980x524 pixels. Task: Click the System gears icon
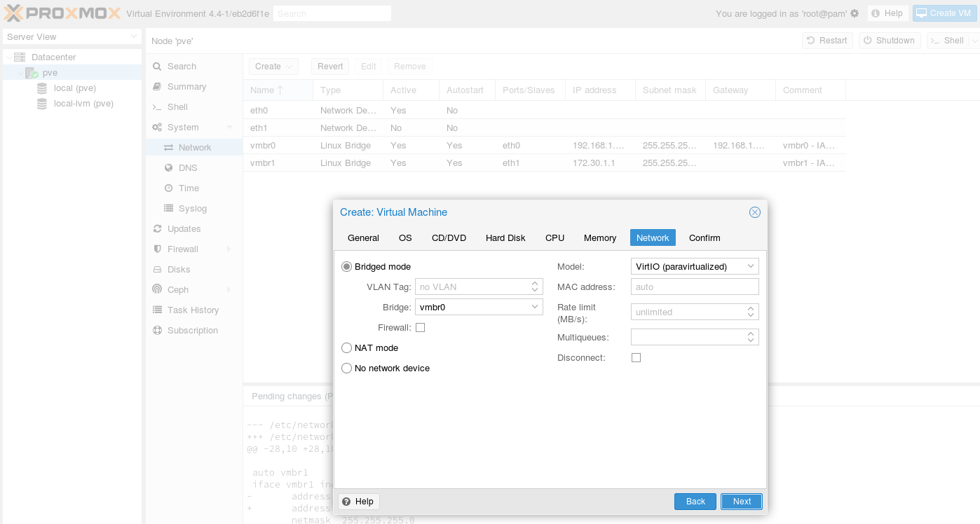[x=157, y=127]
